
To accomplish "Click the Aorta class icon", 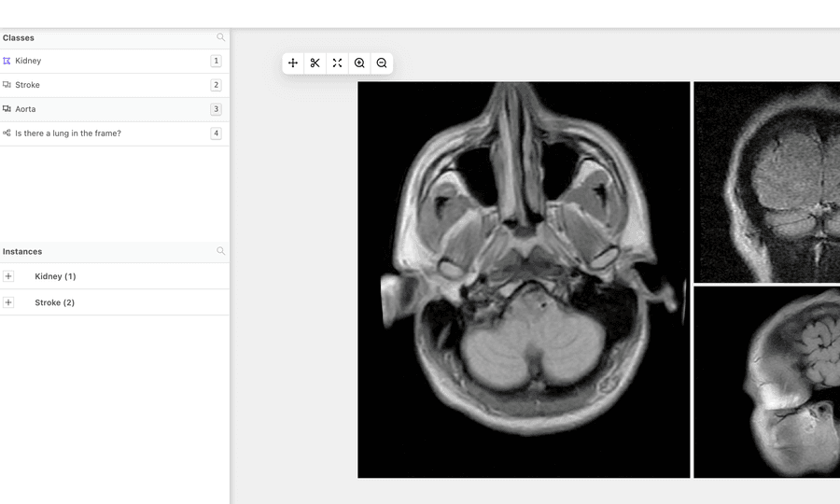I will coord(7,108).
